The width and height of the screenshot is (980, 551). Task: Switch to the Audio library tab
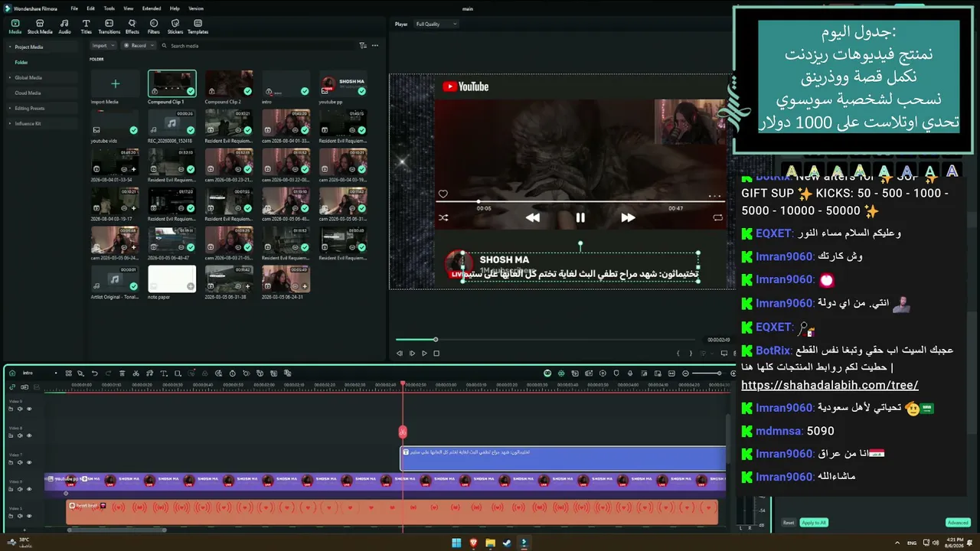tap(65, 27)
